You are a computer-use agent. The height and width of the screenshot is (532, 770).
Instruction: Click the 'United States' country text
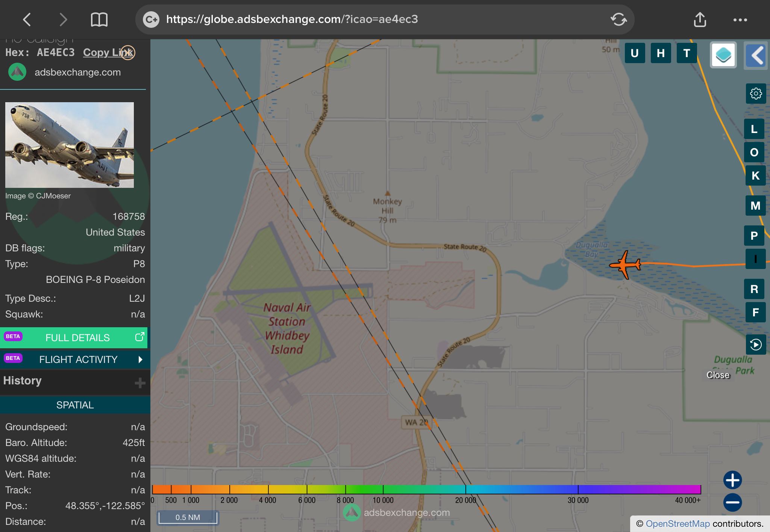click(x=115, y=232)
